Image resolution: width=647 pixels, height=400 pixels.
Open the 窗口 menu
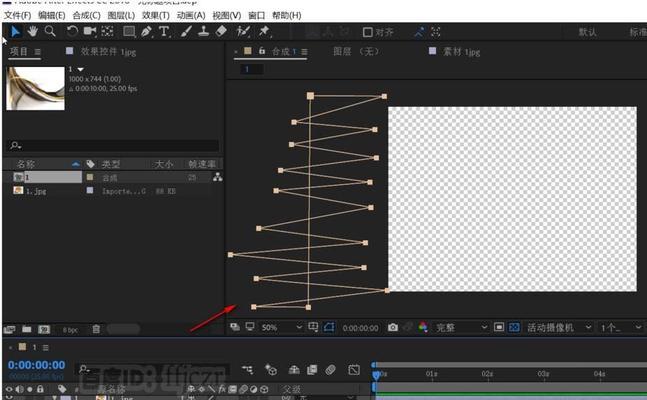click(x=257, y=16)
